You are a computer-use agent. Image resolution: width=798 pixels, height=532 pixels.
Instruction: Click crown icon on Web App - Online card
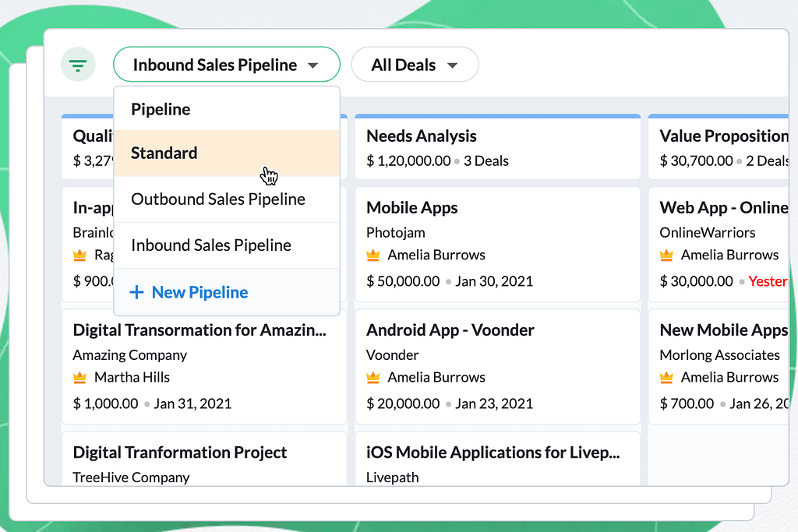pyautogui.click(x=666, y=255)
